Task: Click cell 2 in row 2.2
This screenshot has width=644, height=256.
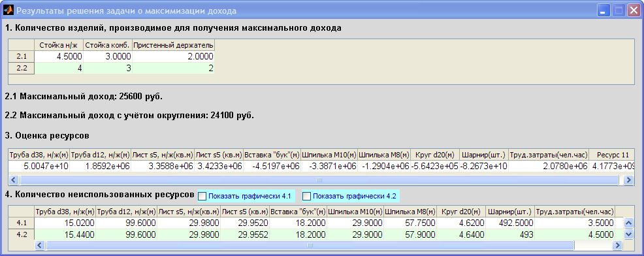Action: click(173, 68)
